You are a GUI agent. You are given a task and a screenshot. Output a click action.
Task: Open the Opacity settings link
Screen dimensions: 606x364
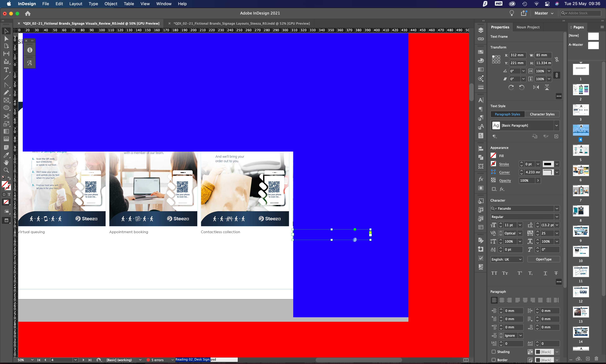click(x=505, y=181)
